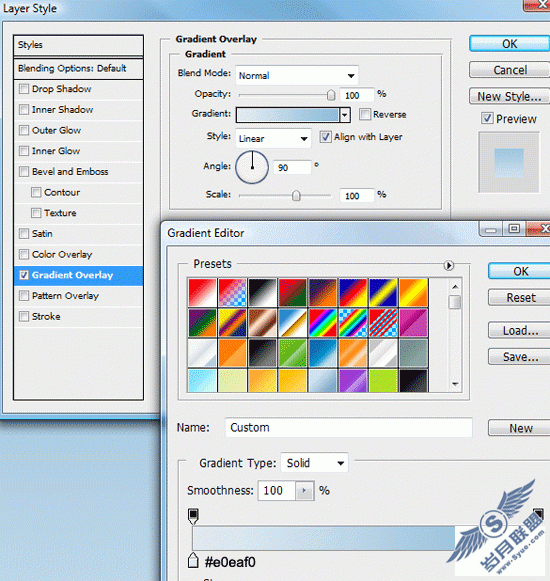
Task: Pick the red-to-white foreground gradient preset
Action: click(202, 292)
